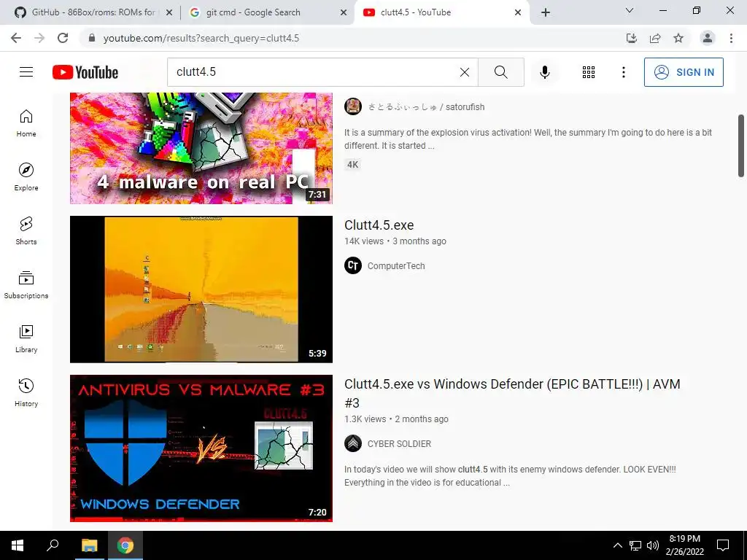The width and height of the screenshot is (747, 560).
Task: Click the share page icon in address bar
Action: pyautogui.click(x=655, y=38)
